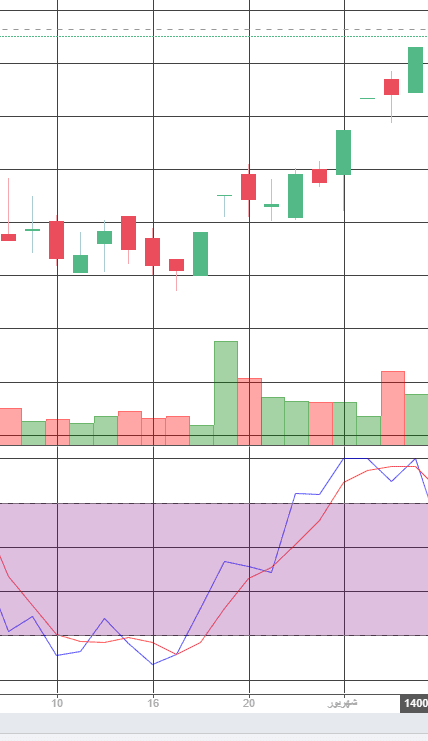This screenshot has width=428, height=741.
Task: Select the second-to-last red candle near the top
Action: point(319,176)
